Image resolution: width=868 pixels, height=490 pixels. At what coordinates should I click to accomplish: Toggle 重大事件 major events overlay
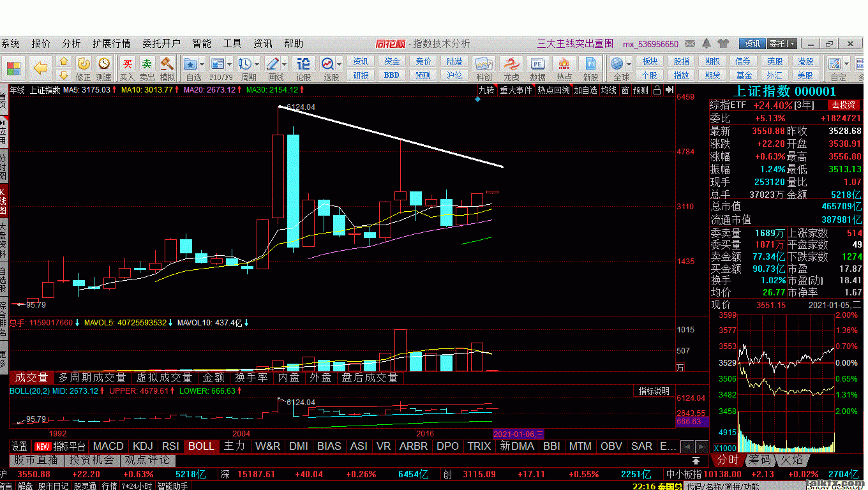(516, 91)
